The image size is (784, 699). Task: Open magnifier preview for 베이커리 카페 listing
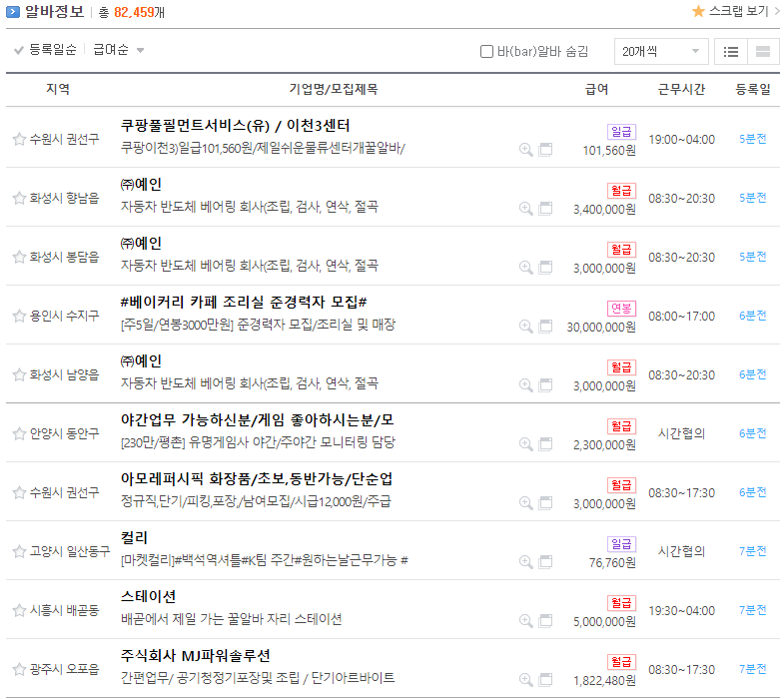tap(526, 327)
